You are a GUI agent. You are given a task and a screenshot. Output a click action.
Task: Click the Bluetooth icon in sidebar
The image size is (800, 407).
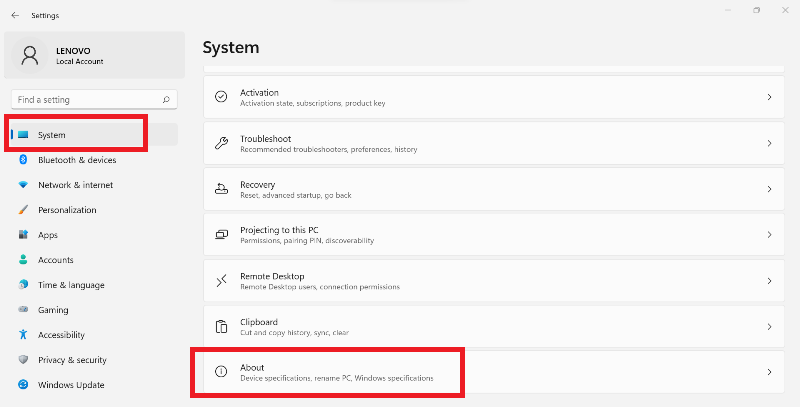click(x=23, y=160)
